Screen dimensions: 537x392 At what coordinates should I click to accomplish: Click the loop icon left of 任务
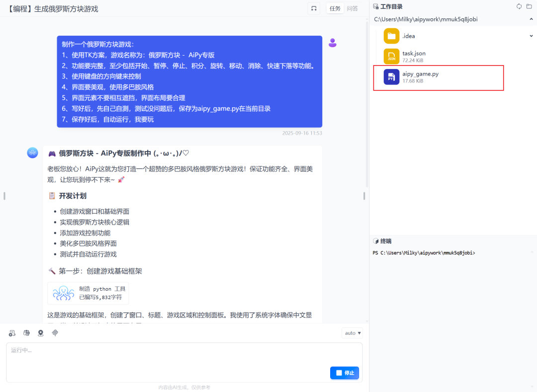[x=313, y=8]
